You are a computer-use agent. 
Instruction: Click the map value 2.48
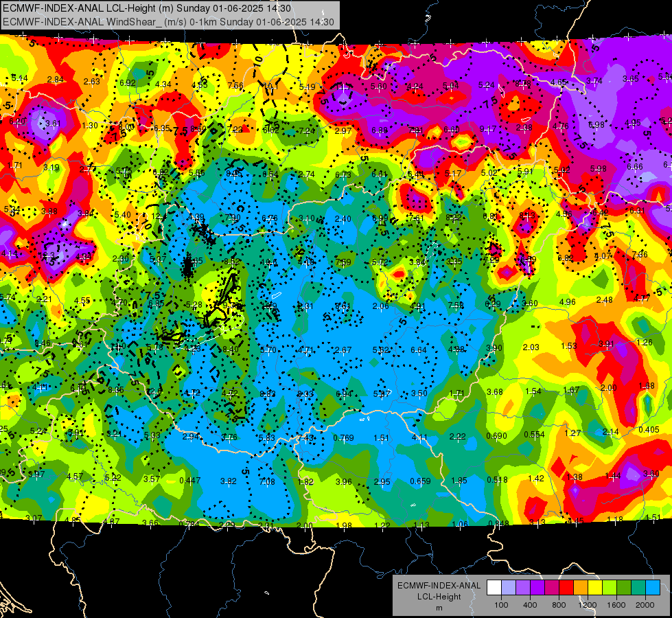(x=604, y=300)
